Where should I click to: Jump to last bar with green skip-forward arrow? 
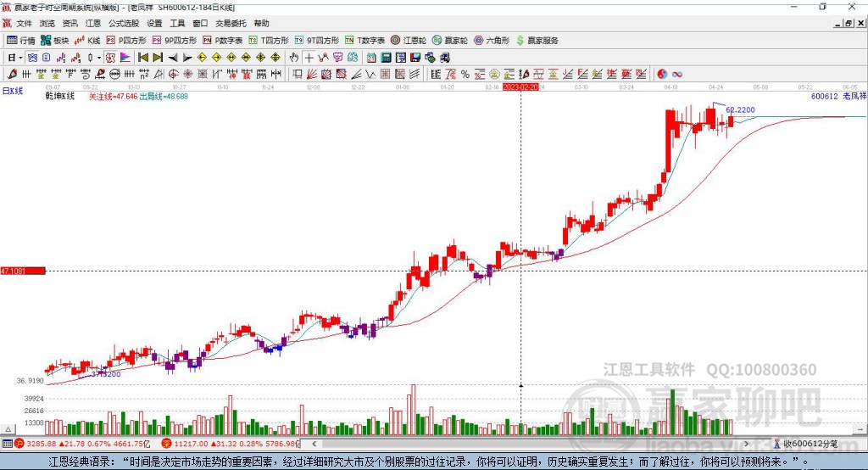point(158,58)
